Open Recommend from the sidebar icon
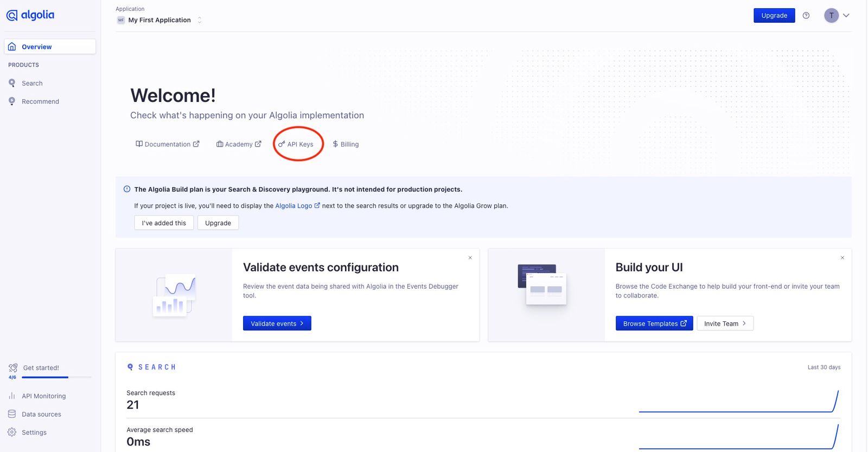 coord(12,101)
